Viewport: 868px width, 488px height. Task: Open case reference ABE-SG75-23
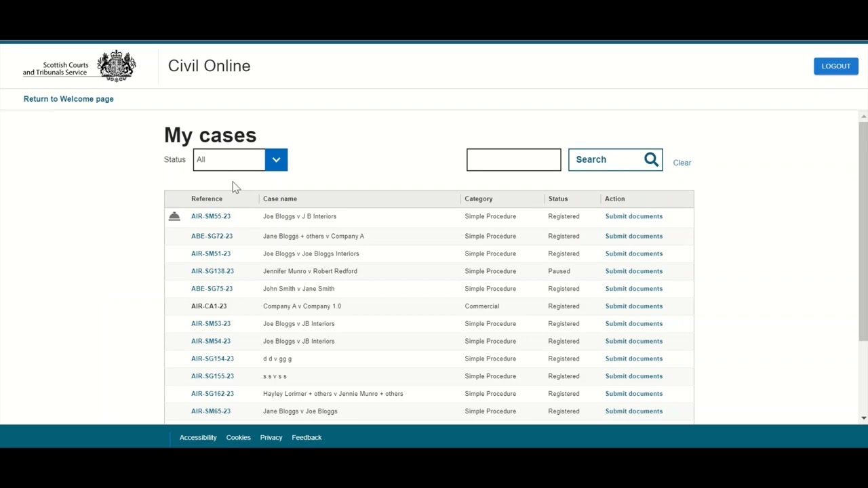pos(212,289)
